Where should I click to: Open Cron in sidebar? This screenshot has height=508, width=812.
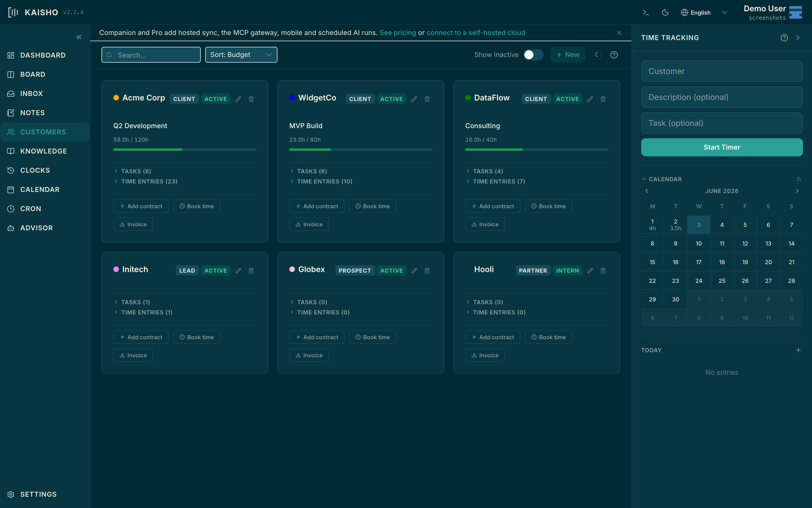tap(45, 209)
